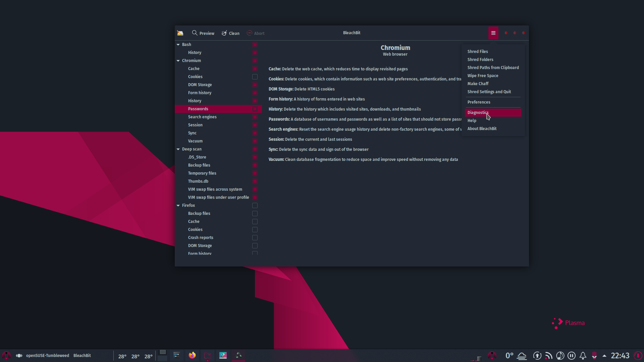Open software updates tray icon
Image resolution: width=644 pixels, height=362 pixels.
(537, 356)
